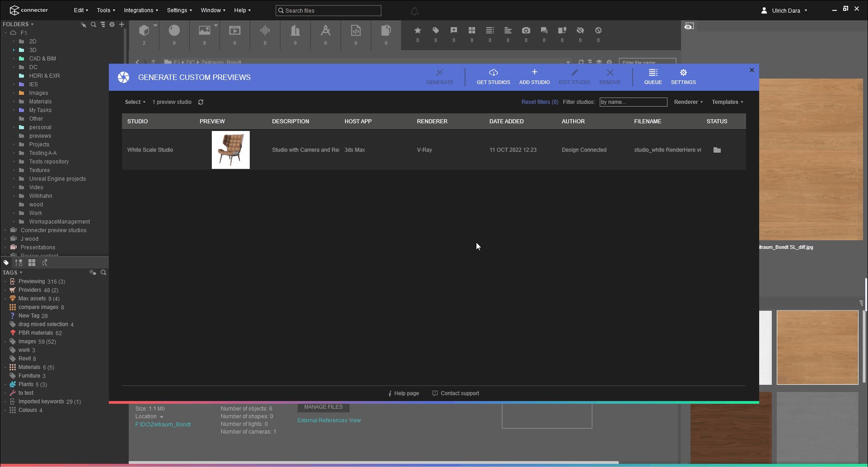Click the Folders panel settings gear
Image resolution: width=868 pixels, height=467 pixels.
click(112, 24)
